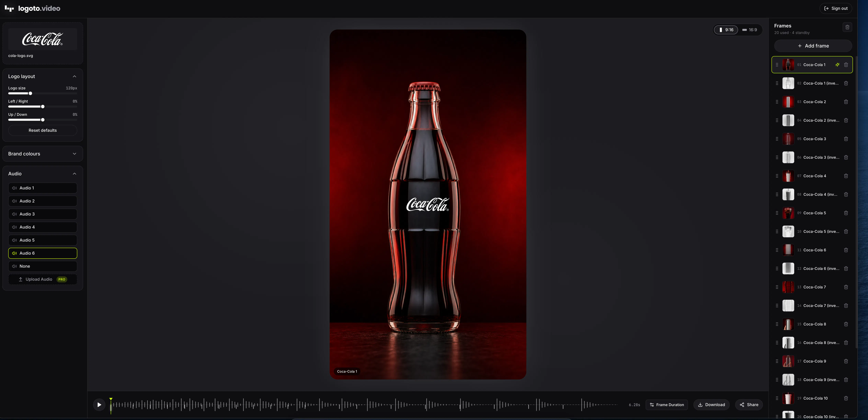Delete the Coca-Cola 4 frame
The height and width of the screenshot is (420, 868).
point(846,176)
